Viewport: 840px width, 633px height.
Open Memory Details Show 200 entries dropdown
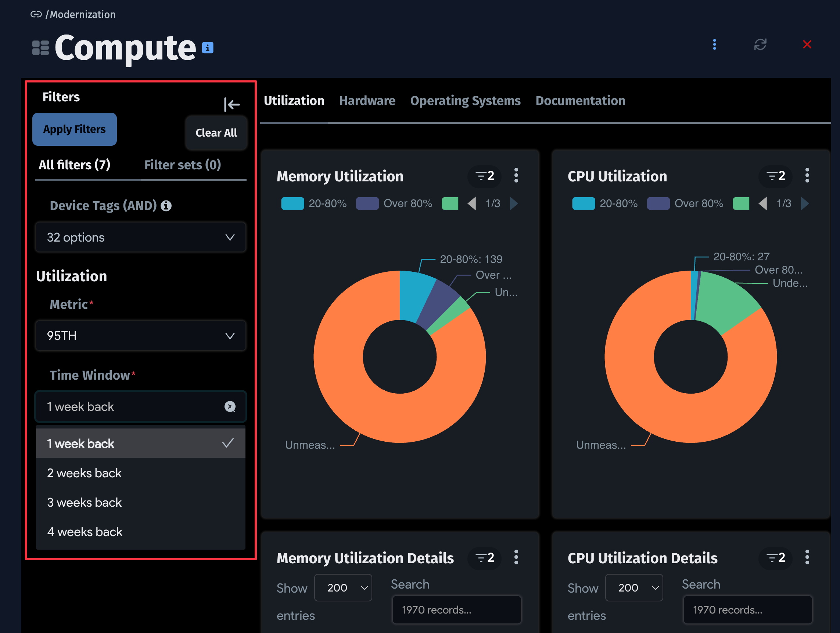[x=342, y=587]
